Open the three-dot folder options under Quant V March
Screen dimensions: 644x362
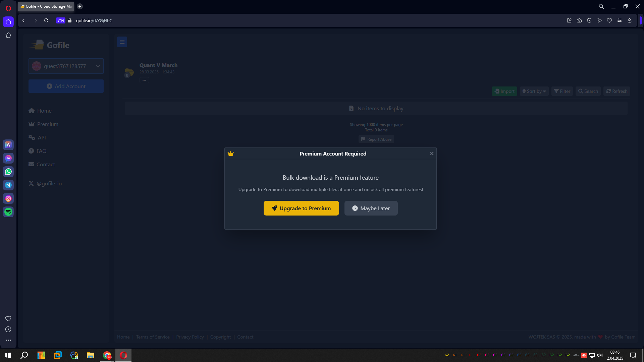[144, 80]
